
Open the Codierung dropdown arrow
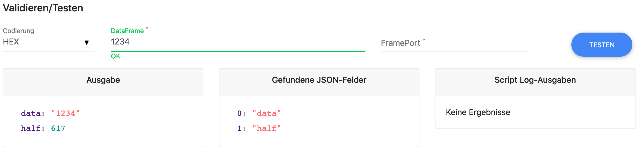(x=87, y=42)
